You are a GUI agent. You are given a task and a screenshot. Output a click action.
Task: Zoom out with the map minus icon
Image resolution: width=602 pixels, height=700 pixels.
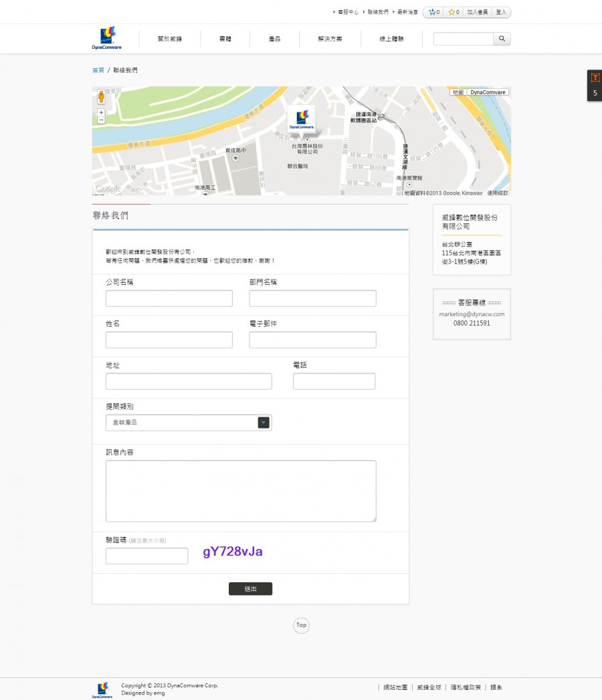tap(100, 121)
